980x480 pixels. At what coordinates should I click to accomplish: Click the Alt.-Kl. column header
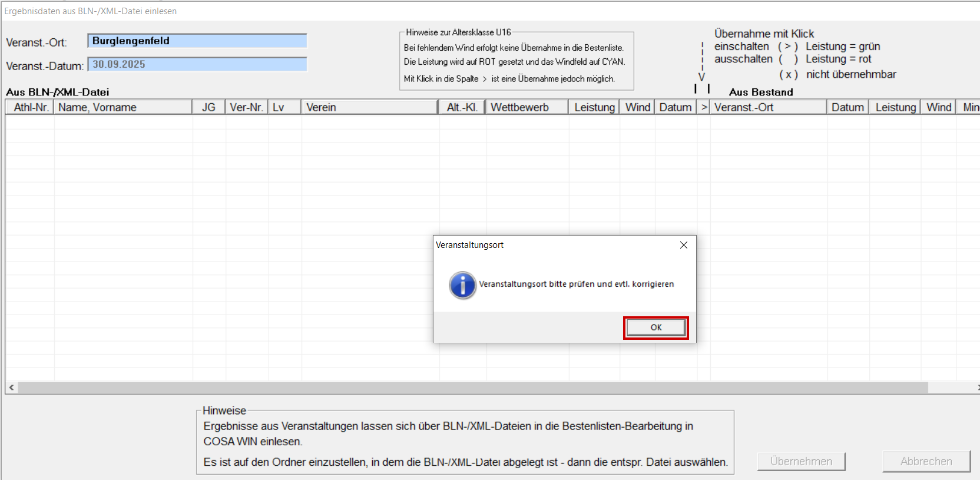tap(462, 107)
